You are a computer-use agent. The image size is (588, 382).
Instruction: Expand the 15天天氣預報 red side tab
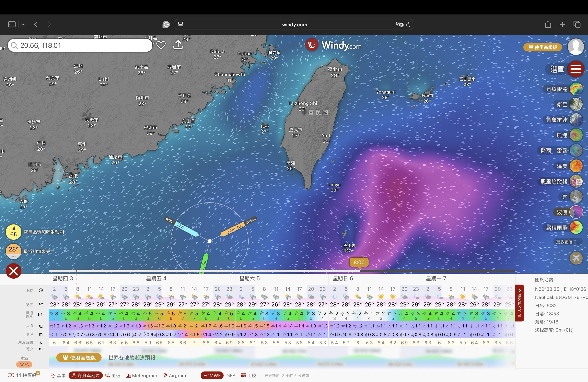pos(519,303)
